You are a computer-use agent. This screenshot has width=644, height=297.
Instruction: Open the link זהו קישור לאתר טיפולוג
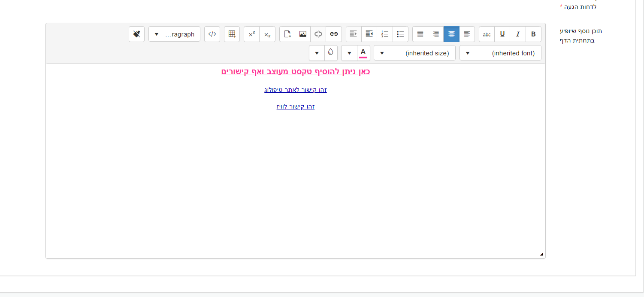(x=296, y=90)
